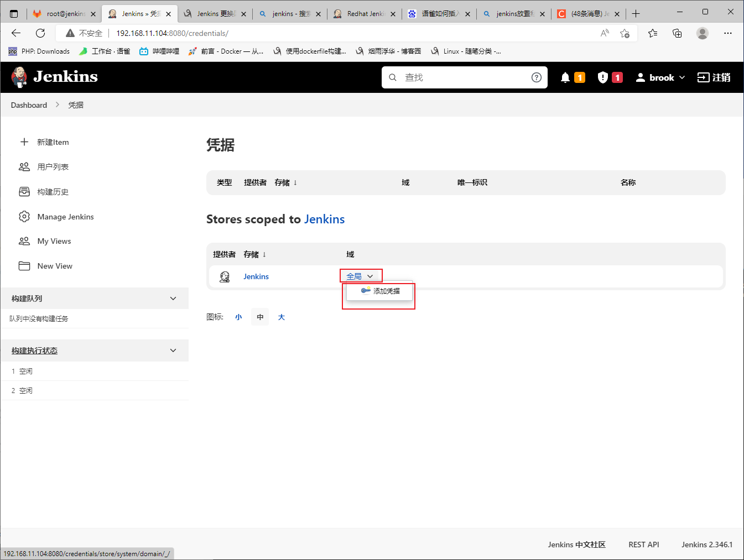The height and width of the screenshot is (560, 744).
Task: Open the 新建Item sidebar link
Action: pyautogui.click(x=53, y=142)
